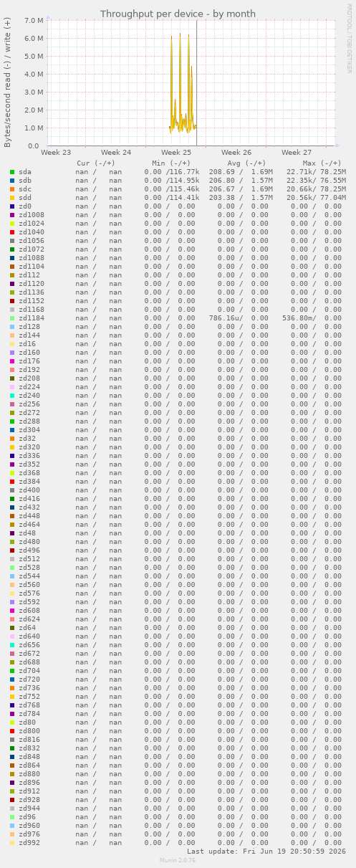Viewport: 356px width, 868px height.
Task: Select the 'zd384' legend entry
Action: point(29,482)
